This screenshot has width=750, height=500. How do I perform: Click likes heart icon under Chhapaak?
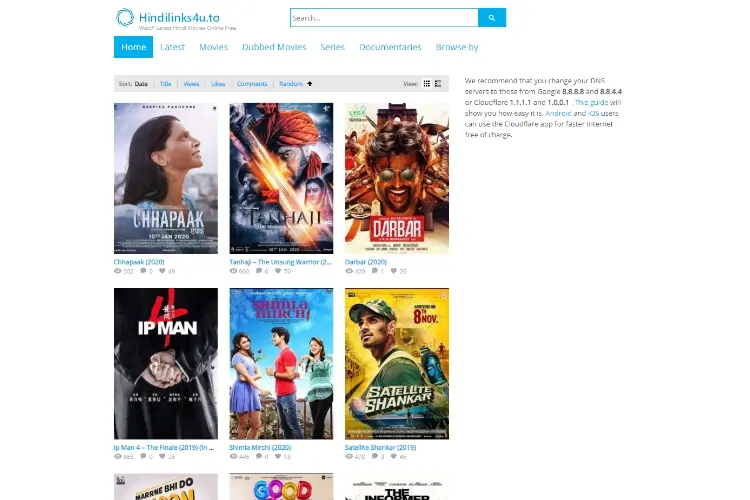pos(162,271)
